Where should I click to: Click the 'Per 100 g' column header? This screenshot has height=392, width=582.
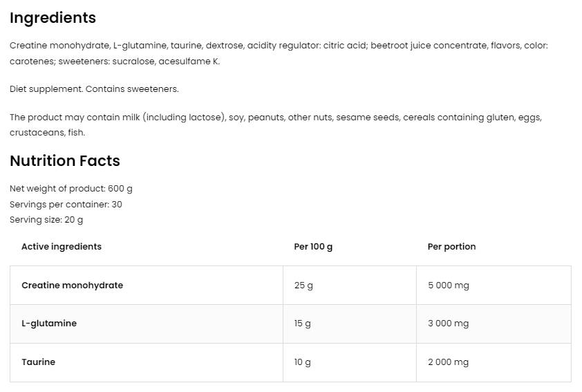pyautogui.click(x=313, y=247)
